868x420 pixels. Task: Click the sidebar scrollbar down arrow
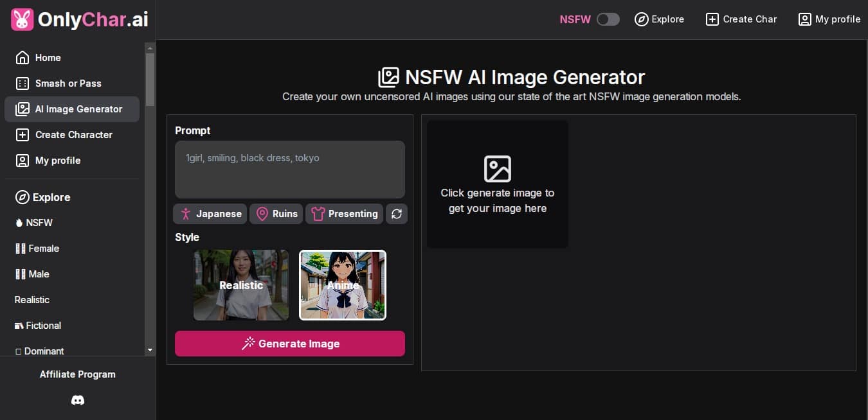[150, 351]
